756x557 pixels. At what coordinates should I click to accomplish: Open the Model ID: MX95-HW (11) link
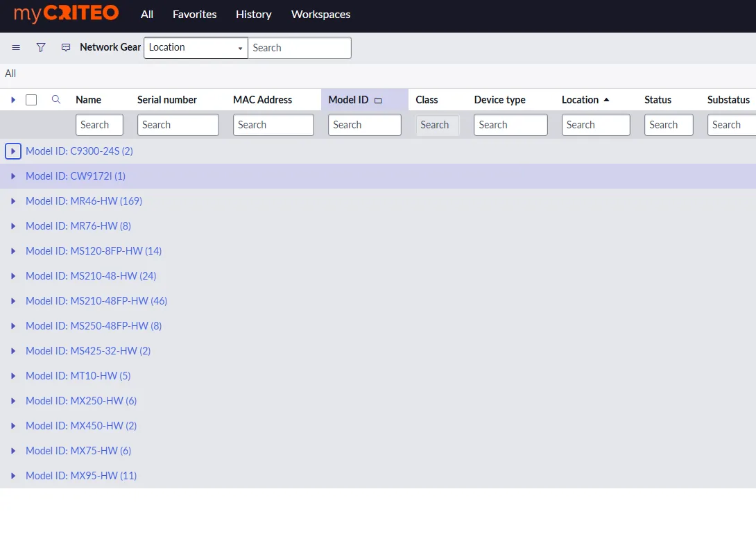coord(81,476)
